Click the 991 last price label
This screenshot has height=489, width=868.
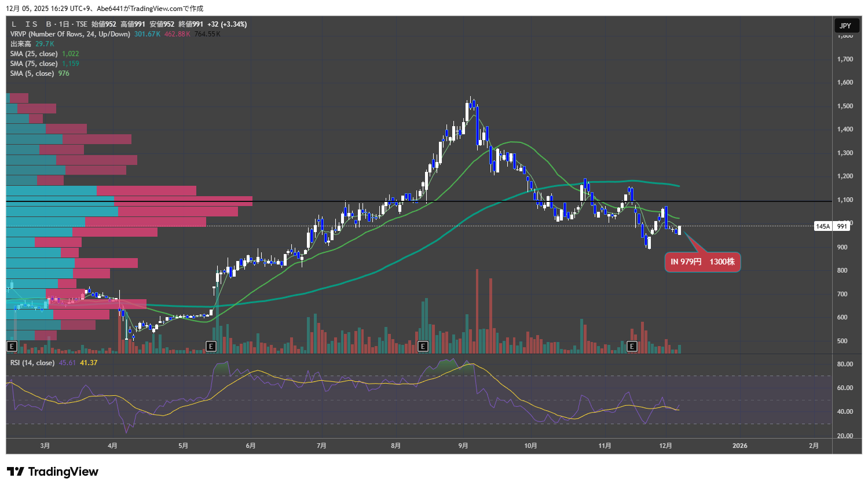pyautogui.click(x=841, y=226)
